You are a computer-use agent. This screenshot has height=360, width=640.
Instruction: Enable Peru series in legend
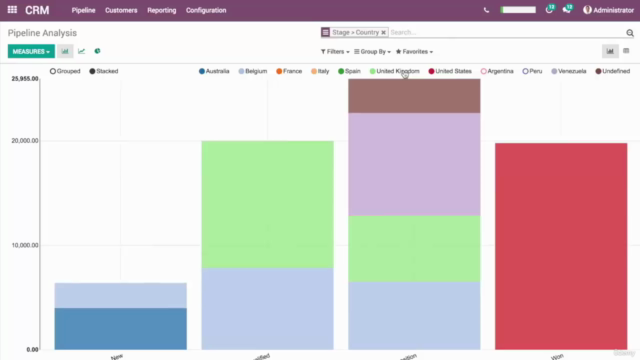pyautogui.click(x=532, y=71)
